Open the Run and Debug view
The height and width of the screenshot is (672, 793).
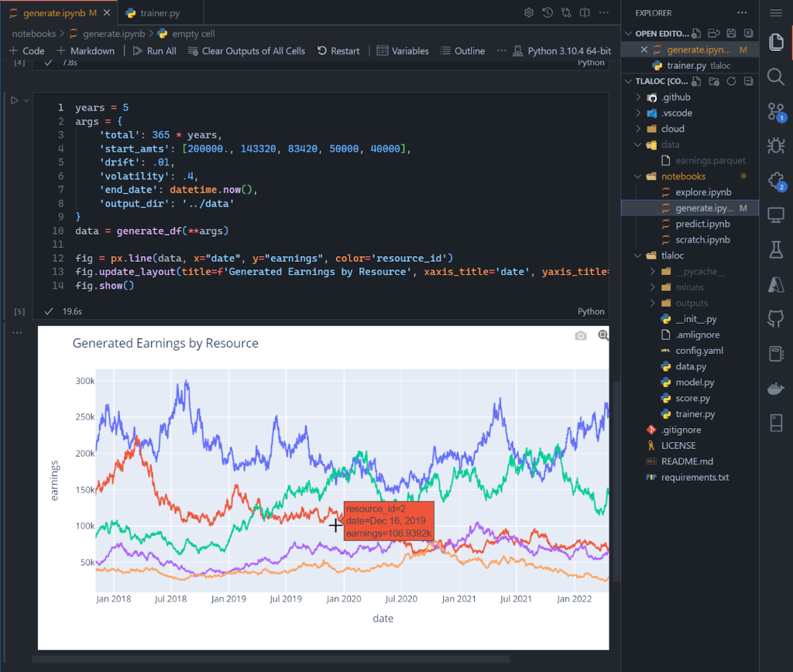point(775,145)
